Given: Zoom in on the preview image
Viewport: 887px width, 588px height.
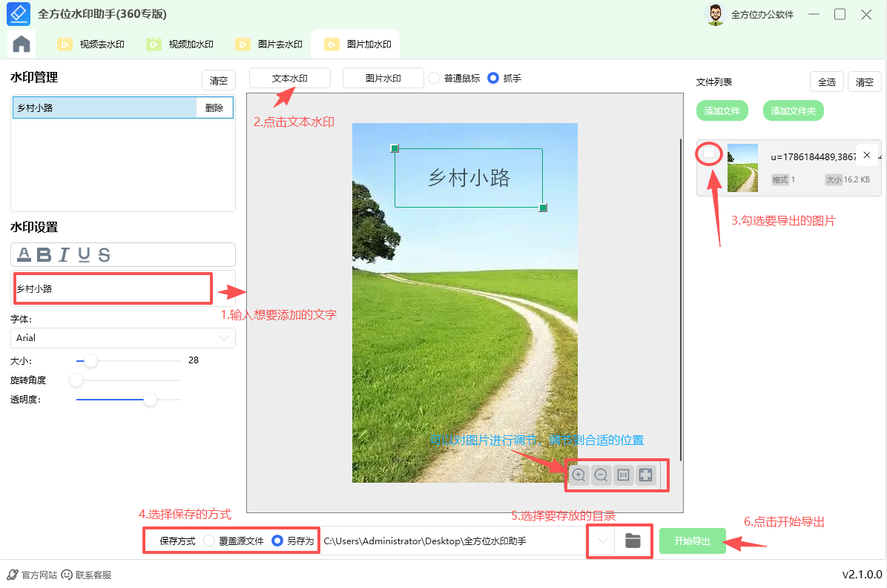Looking at the screenshot, I should pos(579,475).
